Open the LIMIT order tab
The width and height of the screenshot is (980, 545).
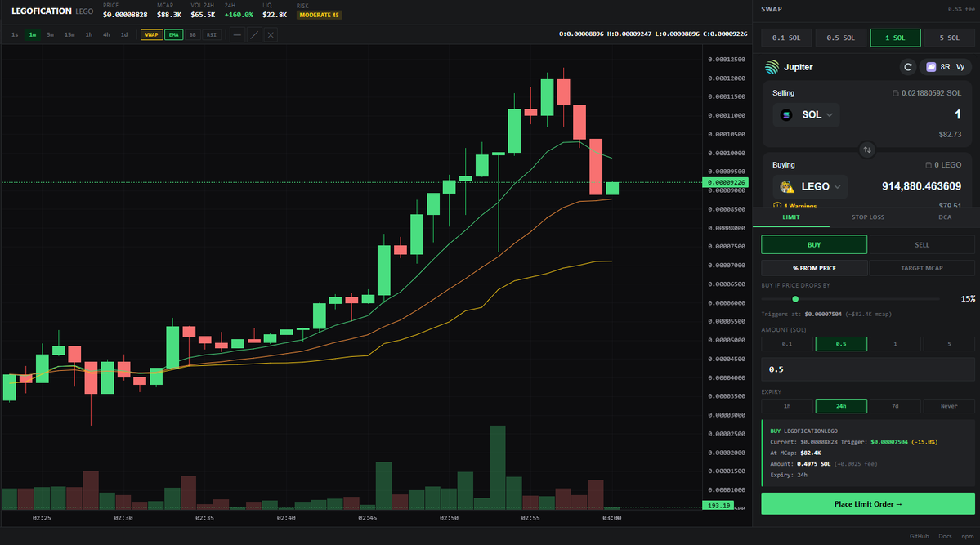790,217
